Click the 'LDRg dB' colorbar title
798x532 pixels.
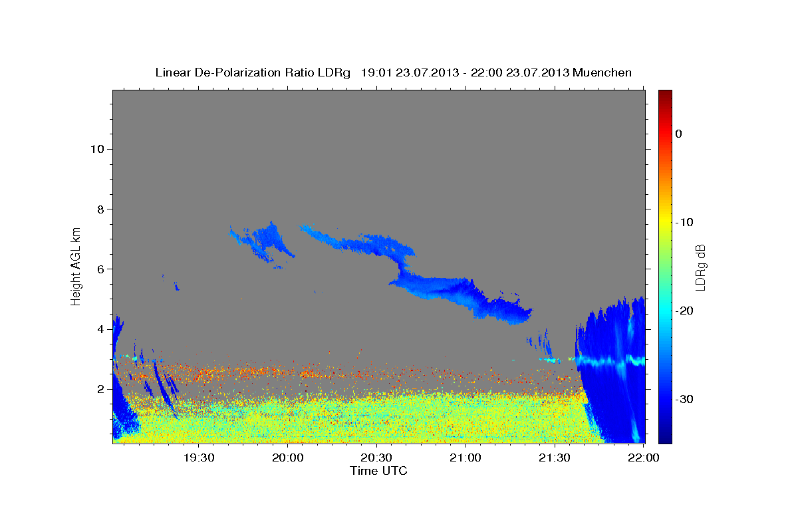(x=700, y=267)
